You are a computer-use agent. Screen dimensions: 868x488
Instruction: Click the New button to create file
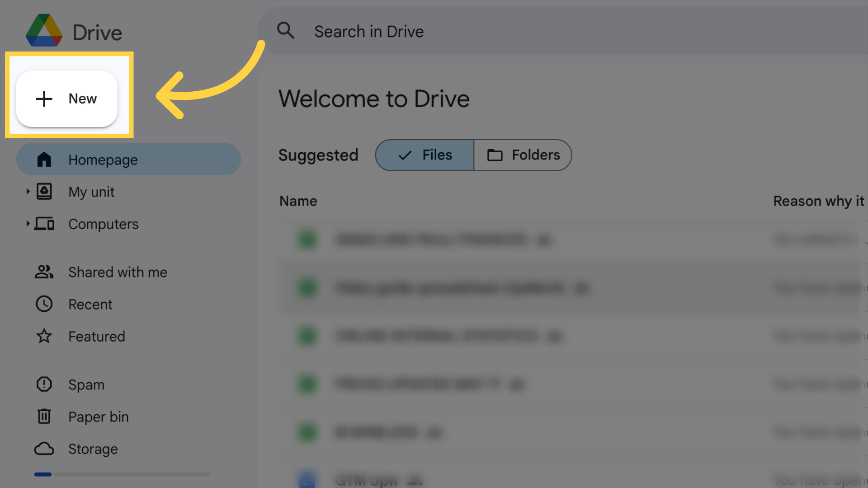coord(67,99)
